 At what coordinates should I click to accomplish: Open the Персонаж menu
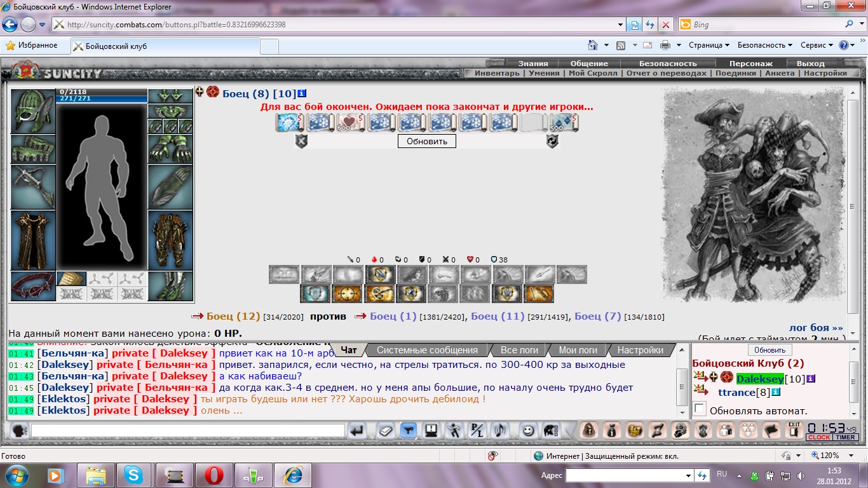(x=751, y=64)
